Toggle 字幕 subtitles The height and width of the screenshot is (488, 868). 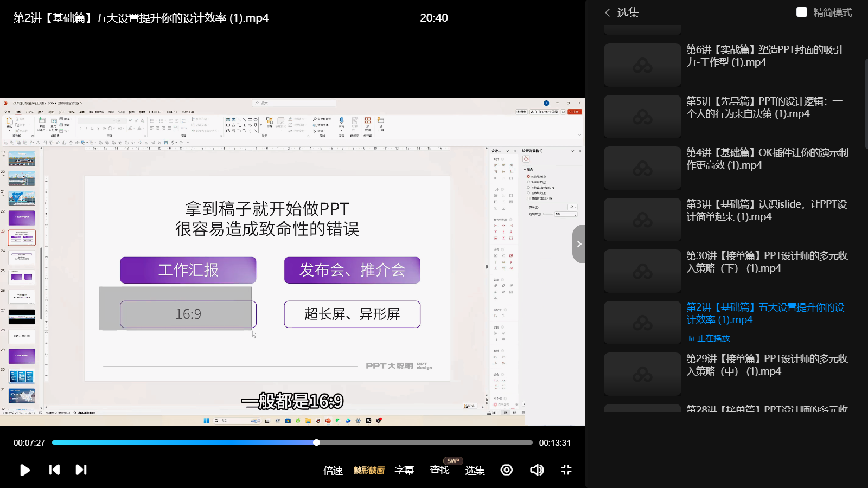click(404, 470)
